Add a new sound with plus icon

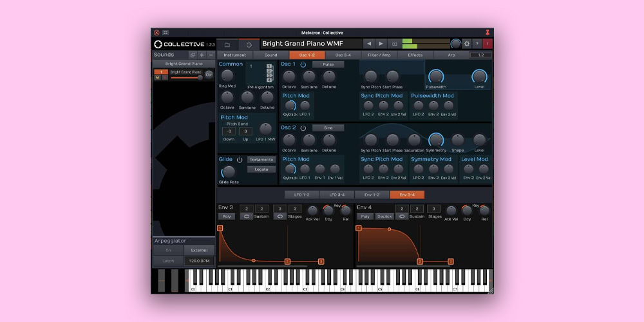click(202, 55)
